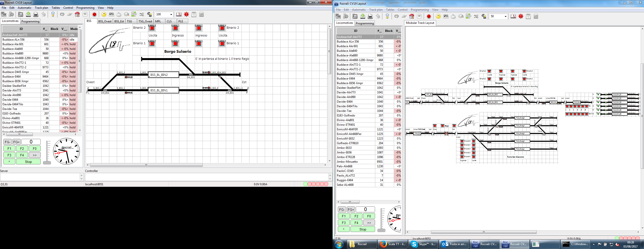
Task: Click the red starburst alert icon in left window
Action: click(186, 15)
